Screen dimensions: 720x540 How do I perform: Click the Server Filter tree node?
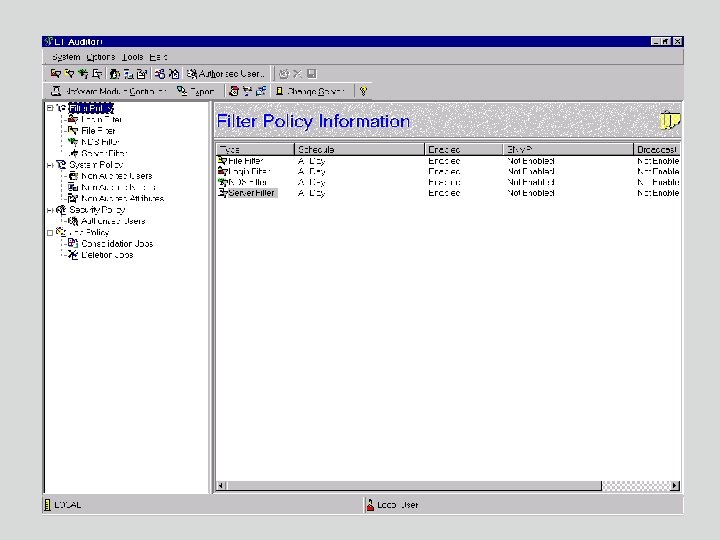pyautogui.click(x=103, y=153)
